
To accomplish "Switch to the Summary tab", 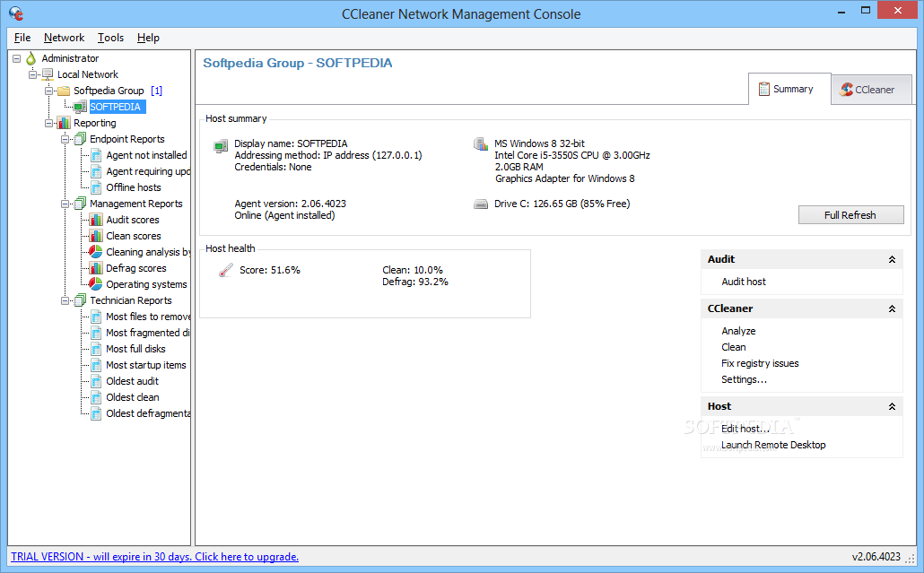I will 789,89.
